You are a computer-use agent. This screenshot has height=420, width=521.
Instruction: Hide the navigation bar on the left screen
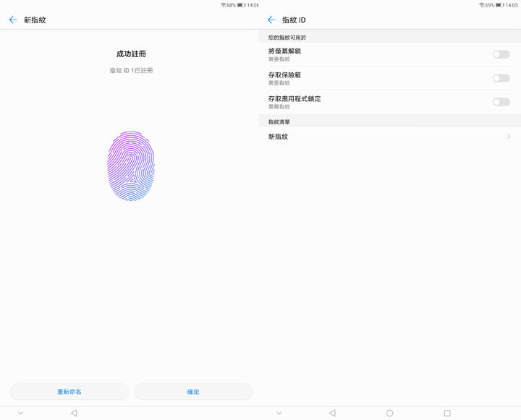pyautogui.click(x=20, y=413)
